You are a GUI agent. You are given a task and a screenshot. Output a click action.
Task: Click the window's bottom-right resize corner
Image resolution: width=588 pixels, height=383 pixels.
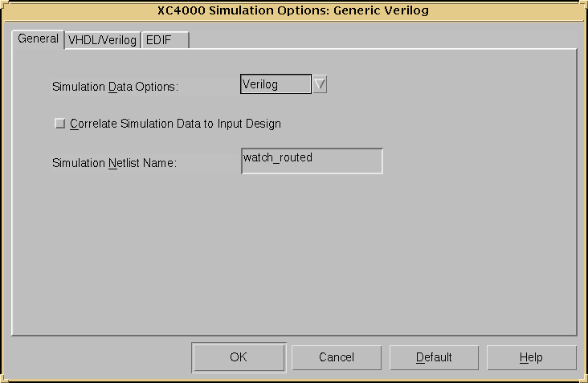[583, 378]
